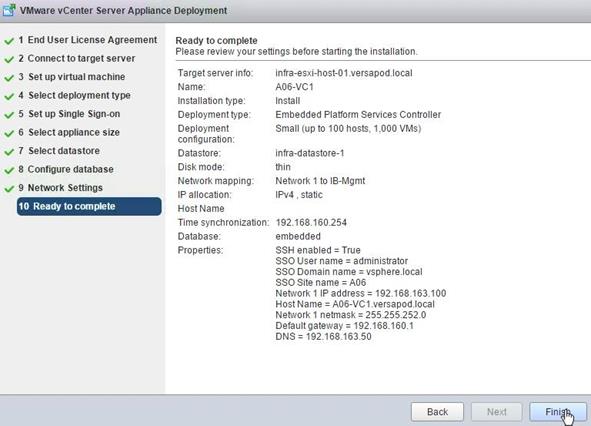This screenshot has width=591, height=426.
Task: Click IP allocation value IPv4, static
Action: tap(299, 195)
